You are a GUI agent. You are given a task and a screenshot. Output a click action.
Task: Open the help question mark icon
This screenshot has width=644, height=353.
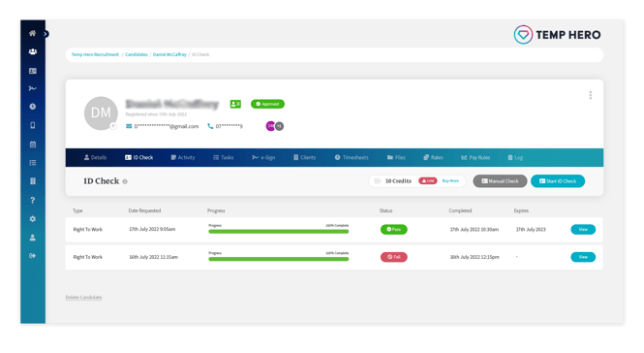[x=33, y=200]
